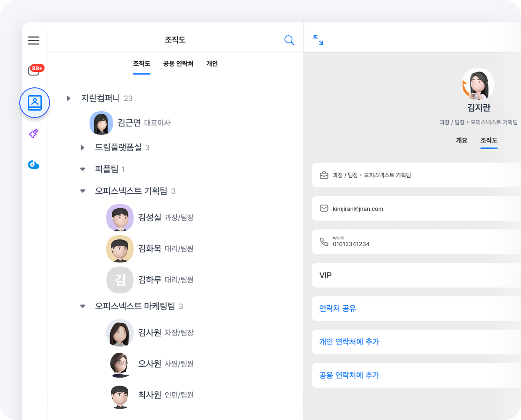Collapse the 오피스넥스트 마케팅팀 group
Viewport: 521px width, 420px height.
82,306
